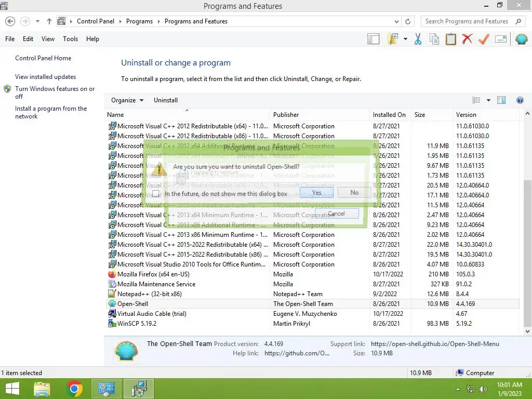Open the Edit menu

pos(28,39)
